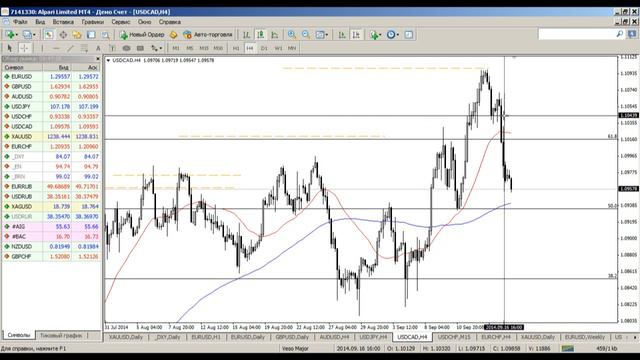
Task: Expand the Indicators dropdown arrow
Action: tap(380, 35)
